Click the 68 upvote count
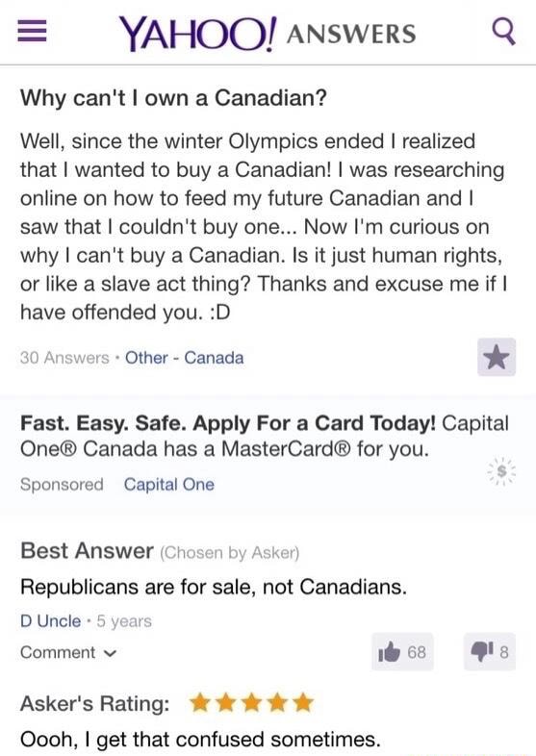Screen dimensions: 536x756 (x=417, y=652)
